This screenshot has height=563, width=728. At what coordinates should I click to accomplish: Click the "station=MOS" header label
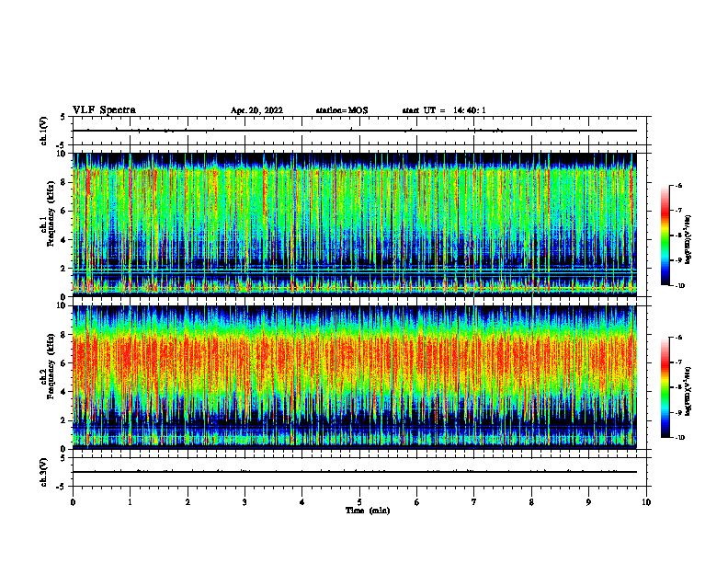click(x=342, y=110)
